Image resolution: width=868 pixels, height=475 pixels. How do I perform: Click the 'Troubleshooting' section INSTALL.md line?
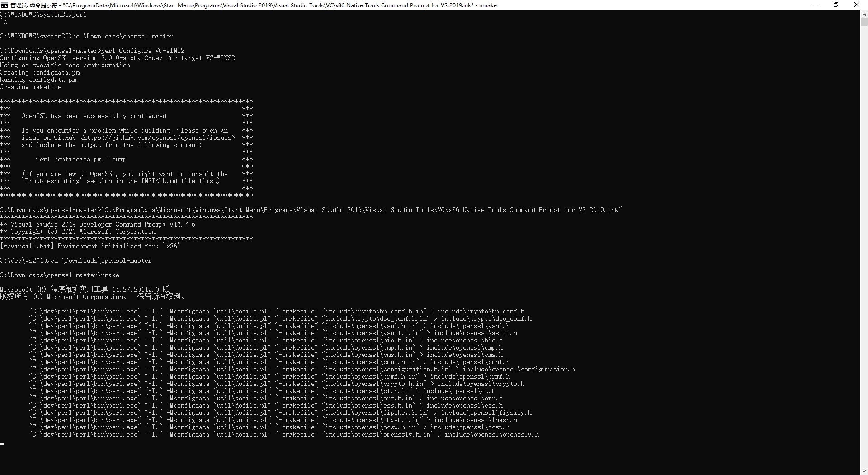click(x=121, y=181)
